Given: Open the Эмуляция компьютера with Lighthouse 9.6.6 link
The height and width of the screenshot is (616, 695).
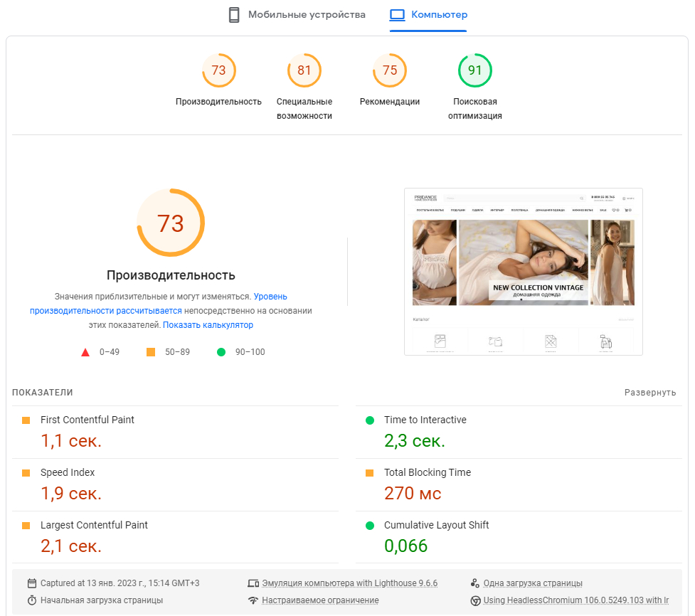Looking at the screenshot, I should [350, 583].
